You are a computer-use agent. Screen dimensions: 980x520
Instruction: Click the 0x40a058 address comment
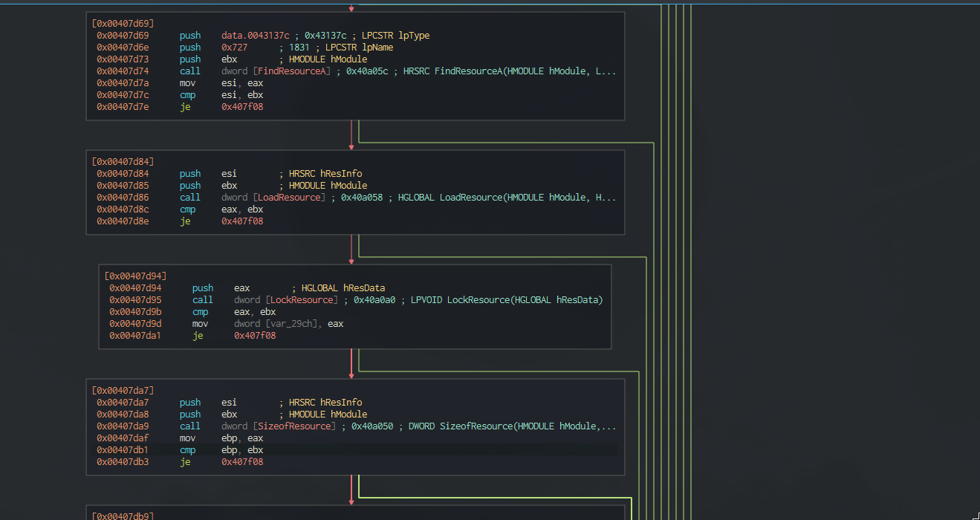(363, 198)
